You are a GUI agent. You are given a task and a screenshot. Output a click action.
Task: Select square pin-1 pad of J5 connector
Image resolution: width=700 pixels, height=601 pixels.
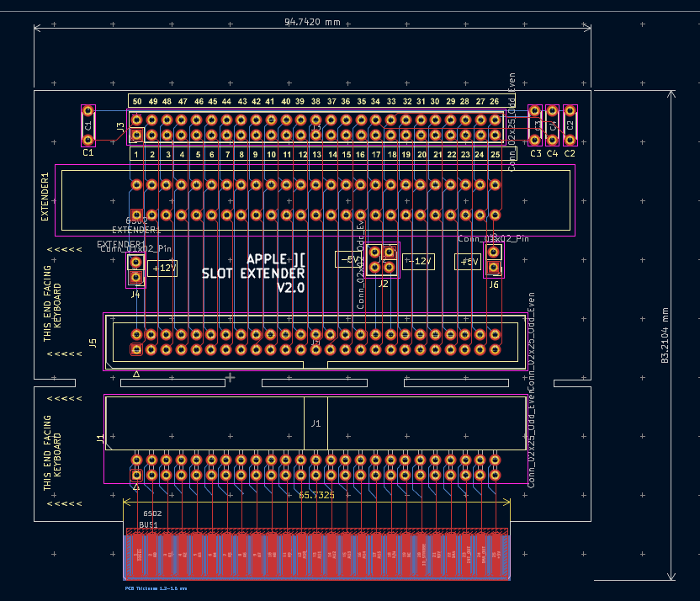pos(136,349)
